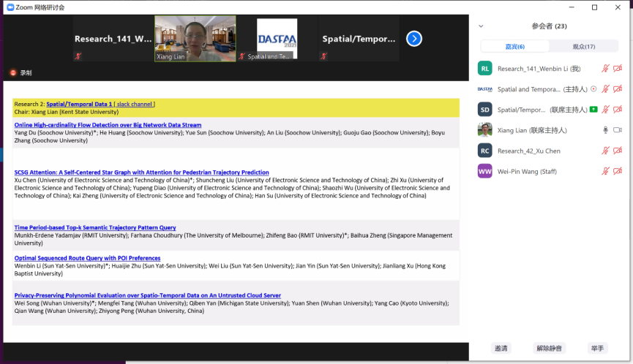Raise hand using the 举手 button
Viewport: 633px width, 364px height.
(597, 349)
